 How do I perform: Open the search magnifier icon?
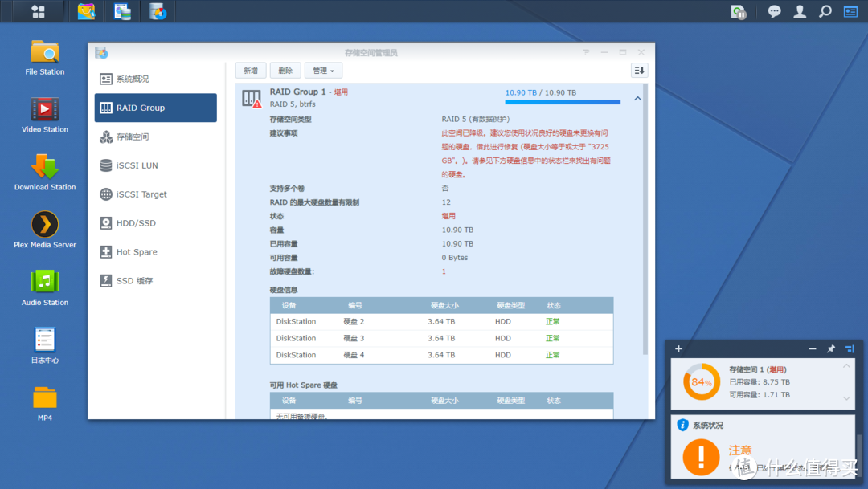point(825,11)
